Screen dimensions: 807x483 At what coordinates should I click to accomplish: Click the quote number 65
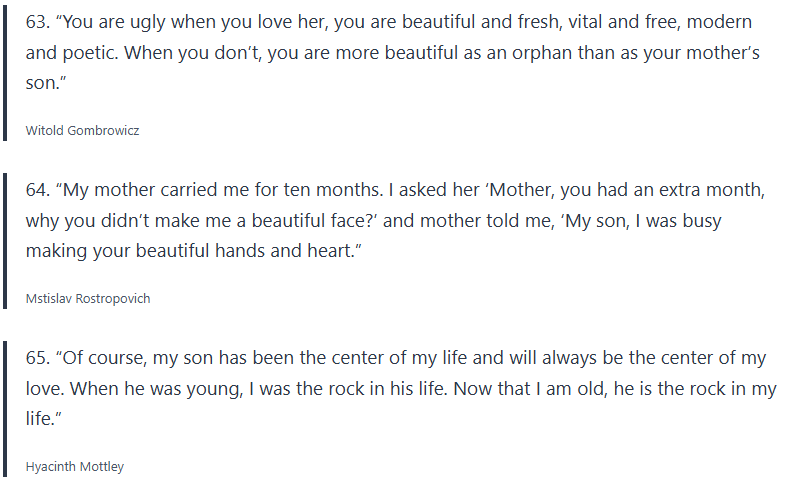pyautogui.click(x=36, y=357)
